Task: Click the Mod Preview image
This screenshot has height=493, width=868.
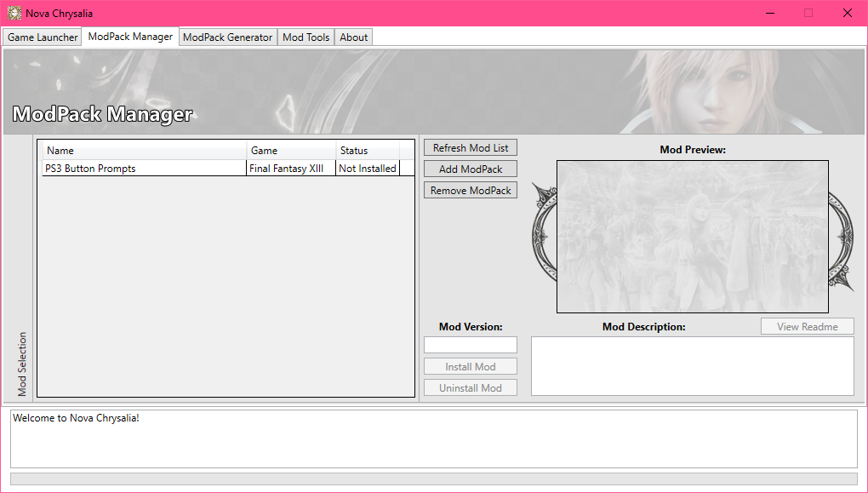Action: 693,237
